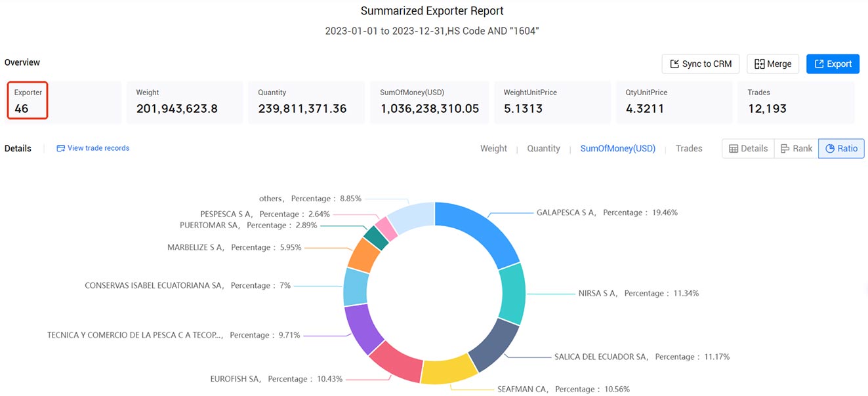This screenshot has height=396, width=868.
Task: Click the MARBELIZE S A 5.95% label
Action: (x=234, y=247)
